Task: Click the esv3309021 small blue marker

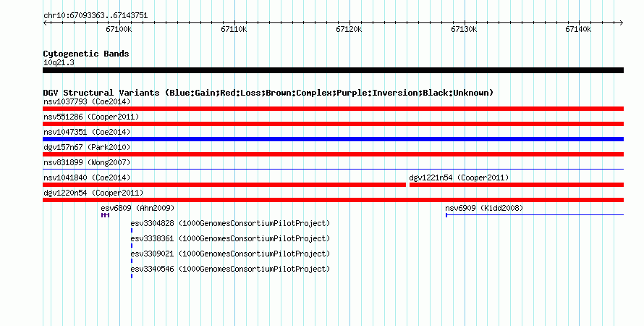Action: pos(132,261)
